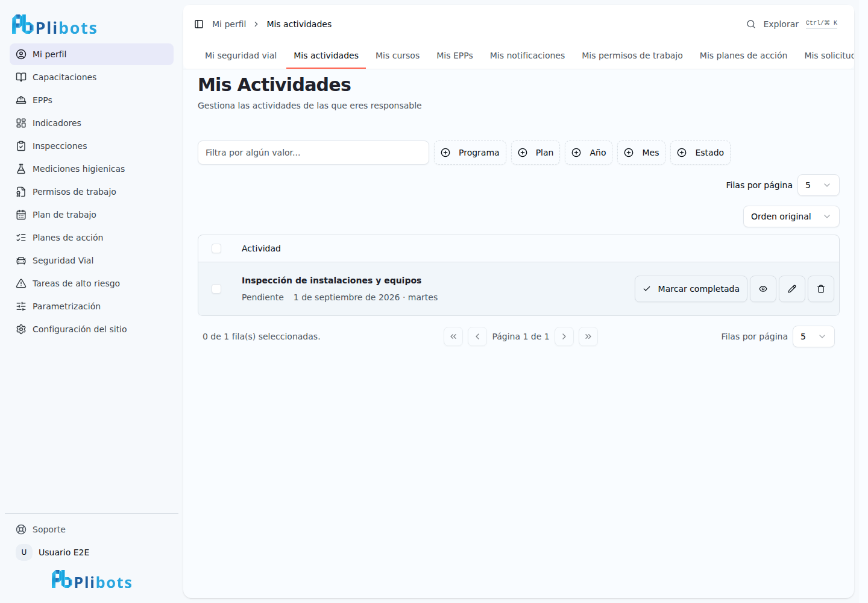Focus the Filtra por algún valor field
Viewport: 868px width, 603px height.
click(x=313, y=153)
